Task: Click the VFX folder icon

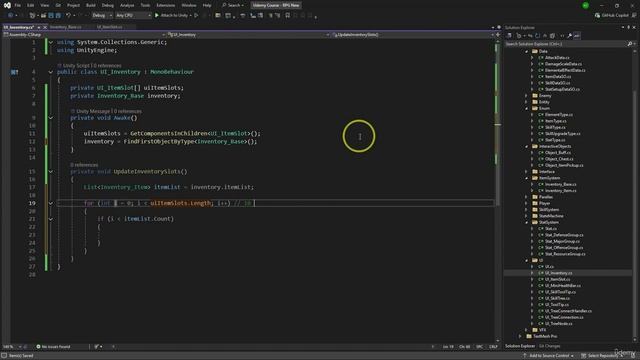Action: tap(535, 330)
